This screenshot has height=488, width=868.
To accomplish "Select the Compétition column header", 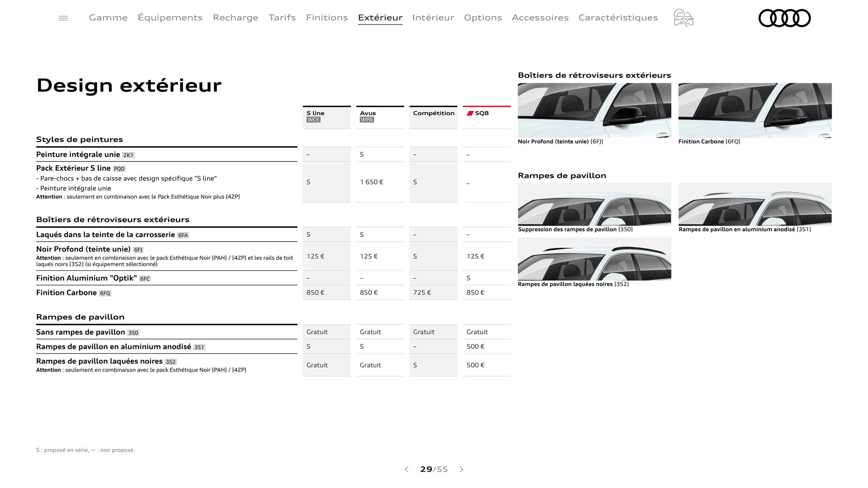I will coord(433,117).
